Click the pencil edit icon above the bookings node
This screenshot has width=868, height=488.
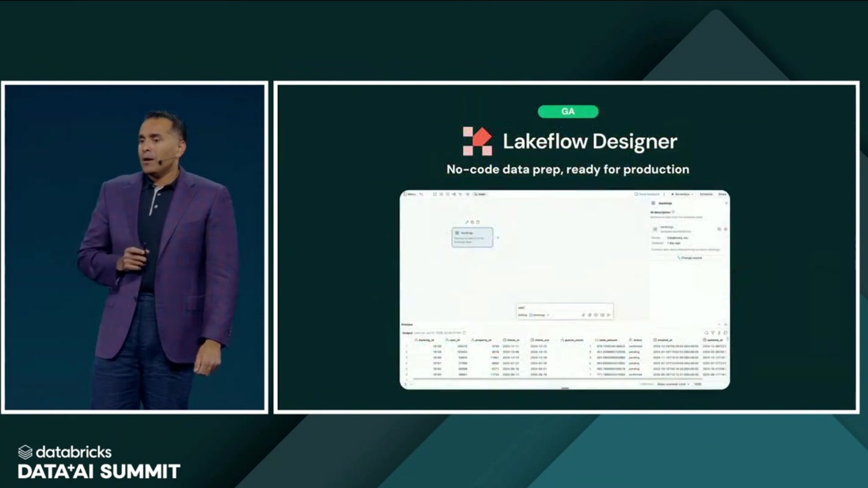coord(467,222)
